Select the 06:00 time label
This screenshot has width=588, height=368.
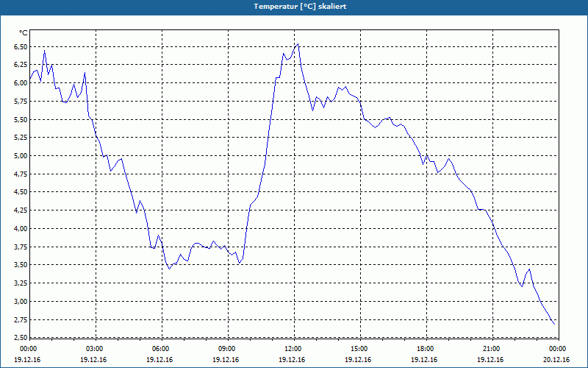click(x=159, y=349)
